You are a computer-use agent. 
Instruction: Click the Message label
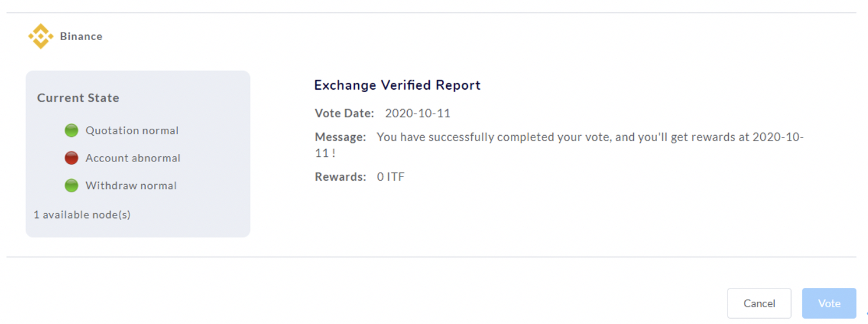(341, 137)
